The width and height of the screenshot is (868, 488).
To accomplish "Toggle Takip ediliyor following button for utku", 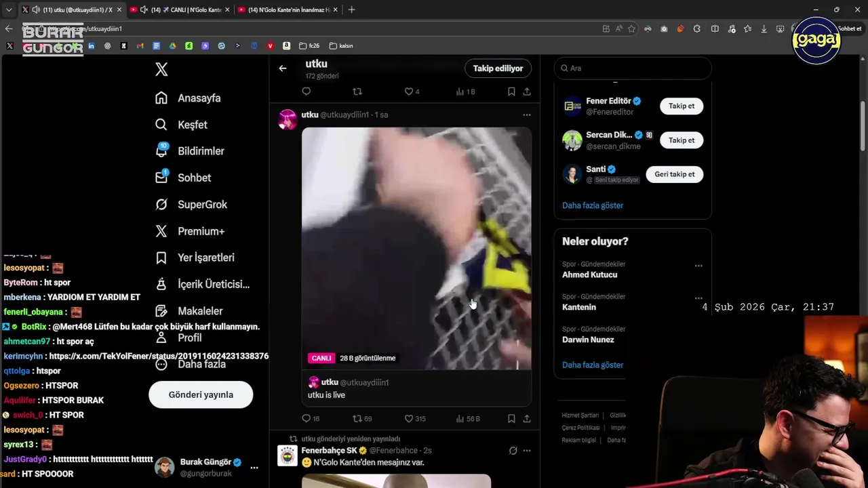I will point(498,68).
